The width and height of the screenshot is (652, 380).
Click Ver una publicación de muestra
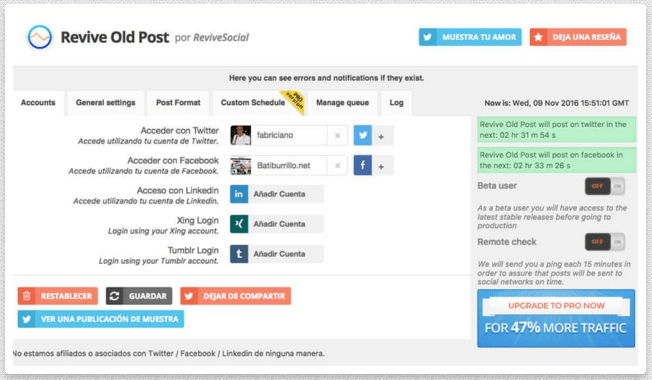tap(101, 319)
